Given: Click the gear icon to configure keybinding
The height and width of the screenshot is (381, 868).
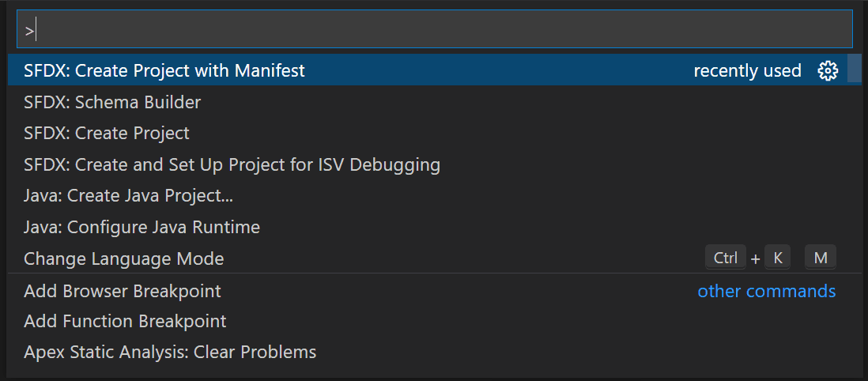Looking at the screenshot, I should (x=828, y=71).
